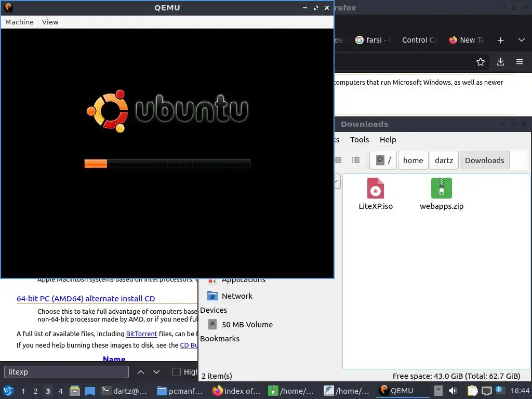532x399 pixels.
Task: Click the Ubuntu logo in QEMU display
Action: click(x=167, y=111)
